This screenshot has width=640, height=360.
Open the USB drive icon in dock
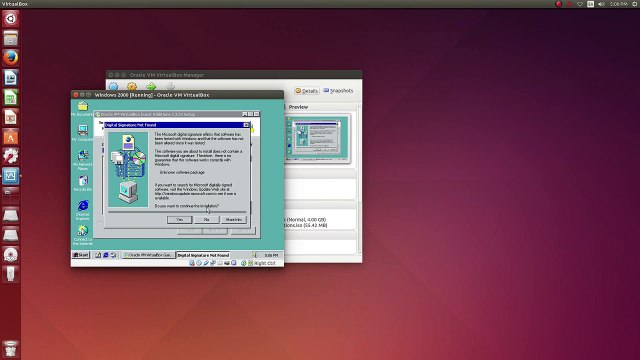[11, 273]
